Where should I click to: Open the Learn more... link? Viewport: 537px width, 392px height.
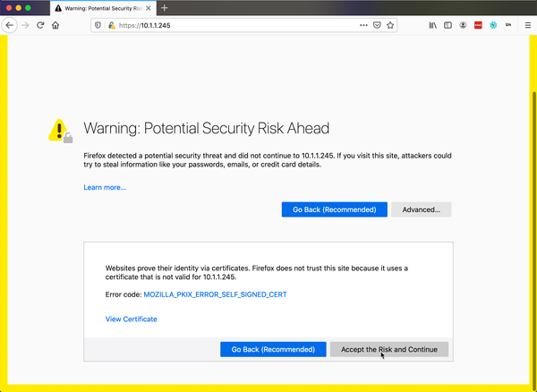pos(105,187)
